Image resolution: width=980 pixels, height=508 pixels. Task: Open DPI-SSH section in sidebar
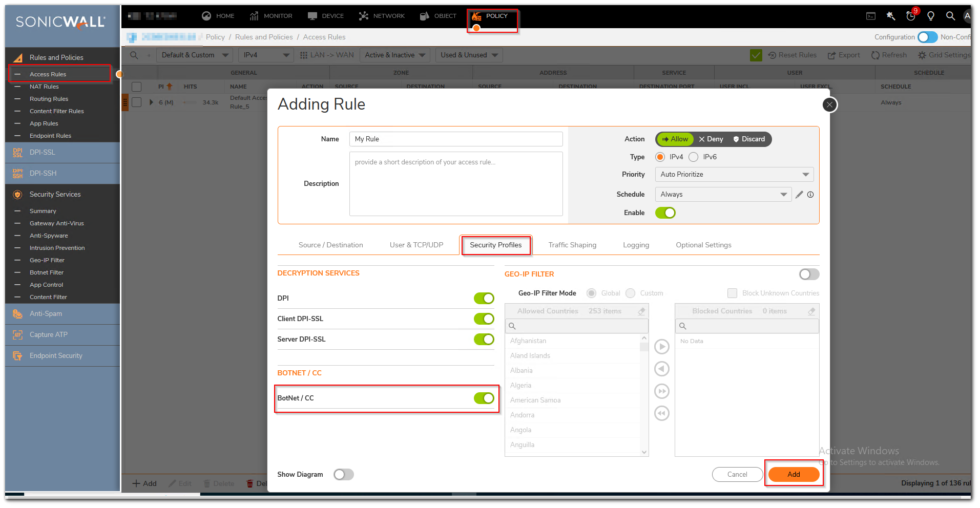pyautogui.click(x=62, y=174)
